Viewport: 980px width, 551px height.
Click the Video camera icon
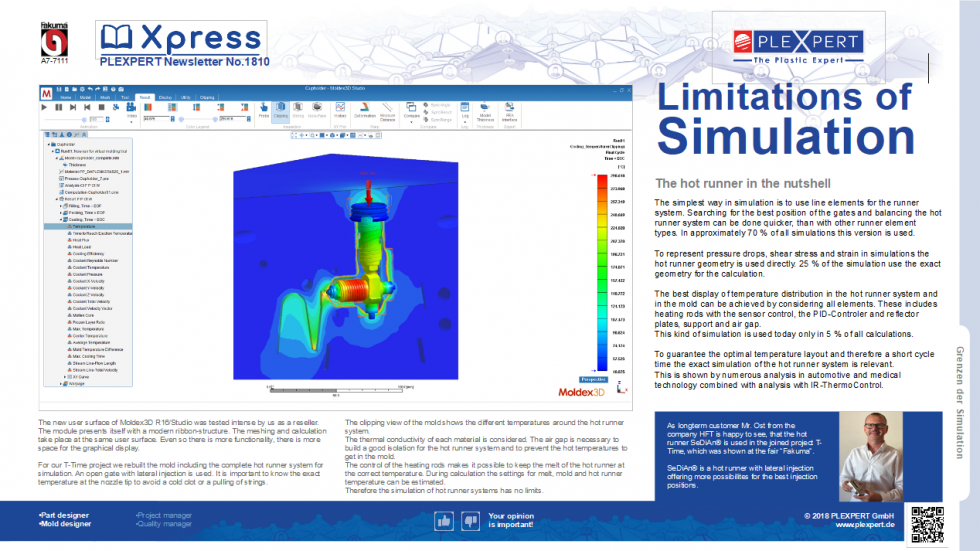tap(132, 108)
